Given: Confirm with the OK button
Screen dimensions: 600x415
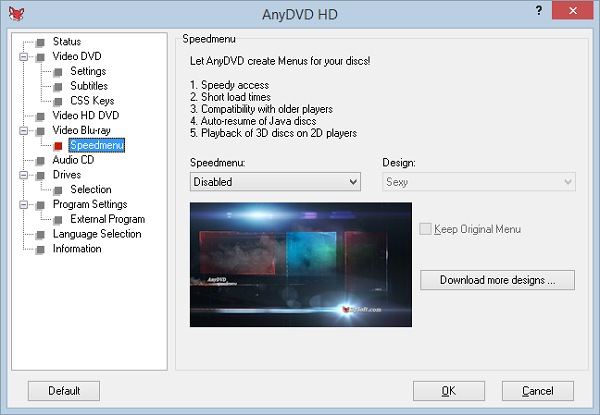Looking at the screenshot, I should [x=449, y=391].
